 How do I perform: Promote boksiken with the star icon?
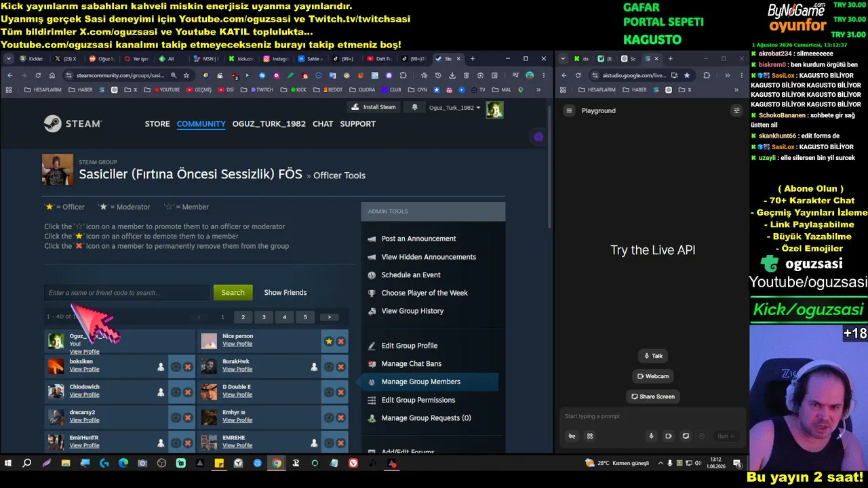(176, 367)
